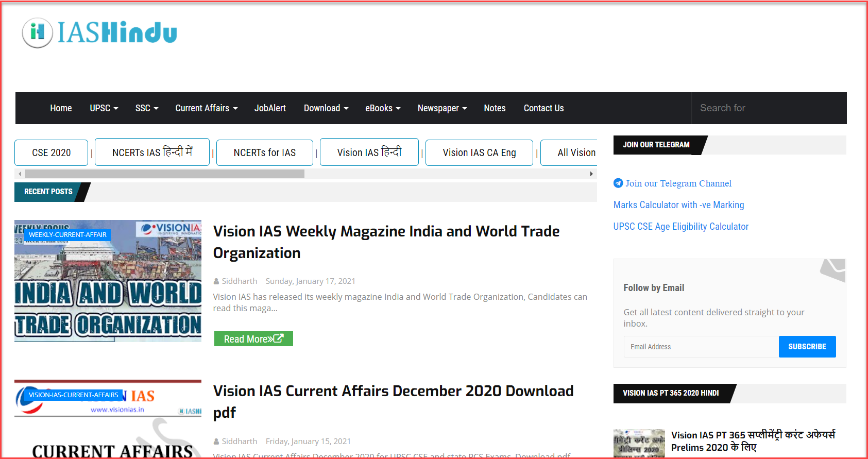Open Marks Calculator with -ve Marking link

pyautogui.click(x=679, y=205)
